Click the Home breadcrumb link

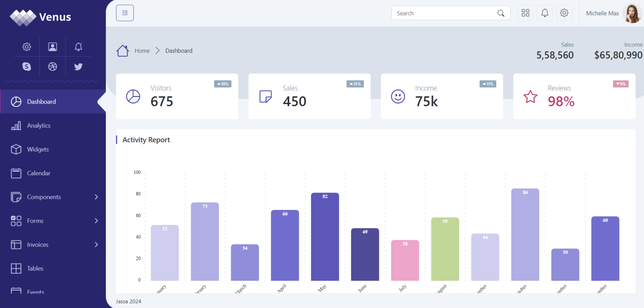142,50
